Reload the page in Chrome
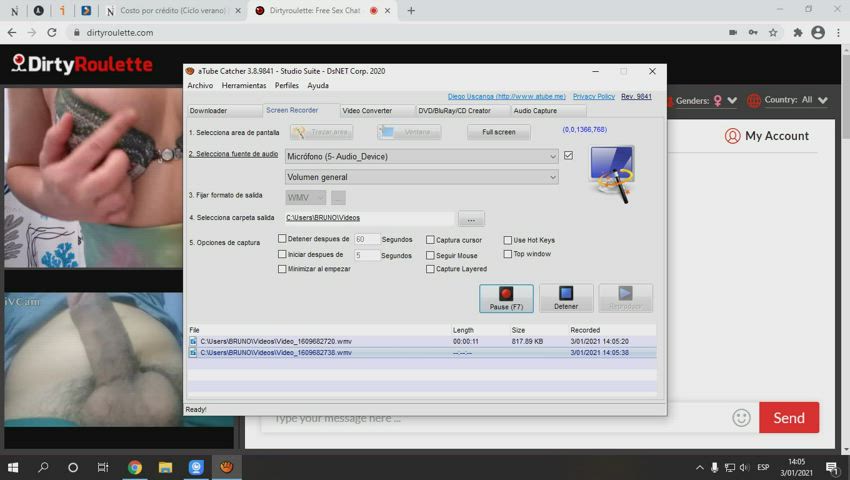 click(52, 32)
